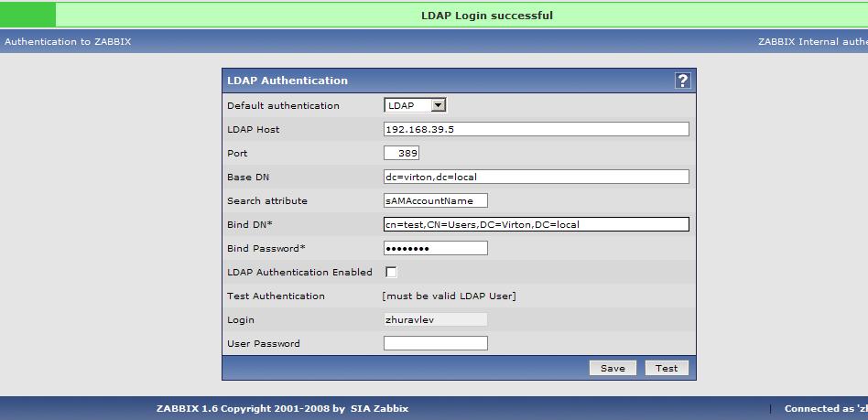Open the Default authentication dropdown
This screenshot has width=868, height=420.
[x=415, y=106]
